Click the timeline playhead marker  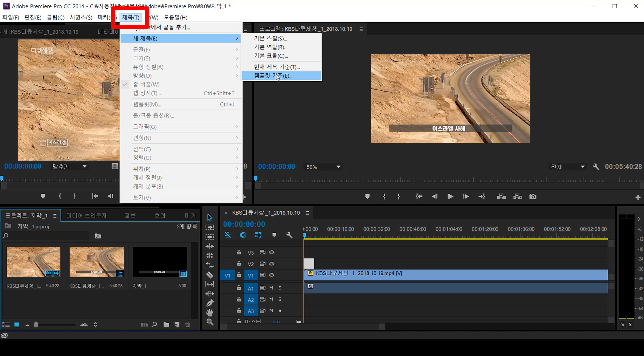(305, 235)
